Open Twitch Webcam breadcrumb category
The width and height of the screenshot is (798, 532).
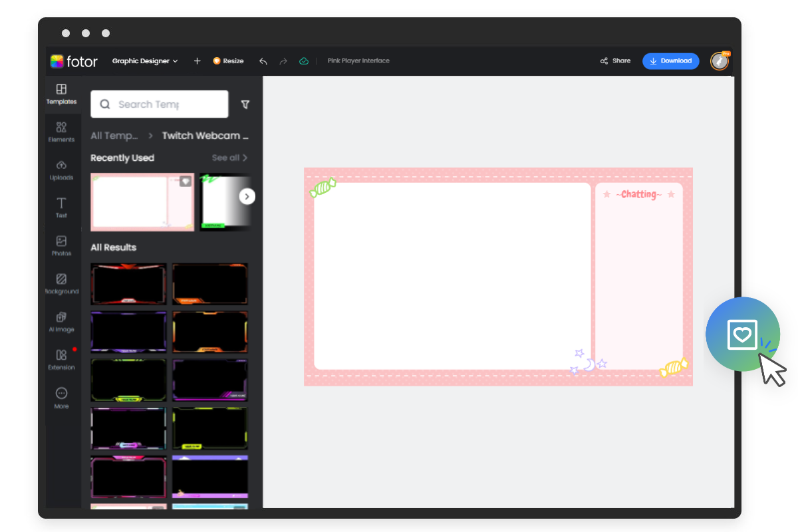point(205,135)
